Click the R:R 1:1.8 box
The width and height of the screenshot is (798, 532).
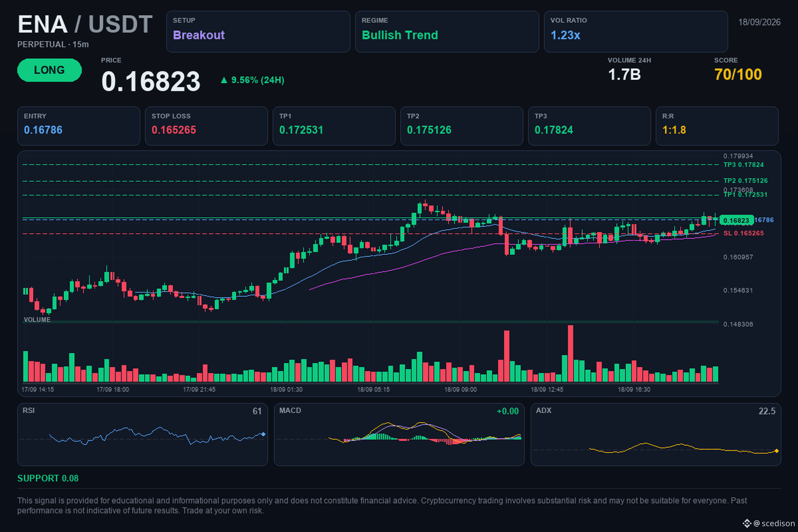point(717,126)
